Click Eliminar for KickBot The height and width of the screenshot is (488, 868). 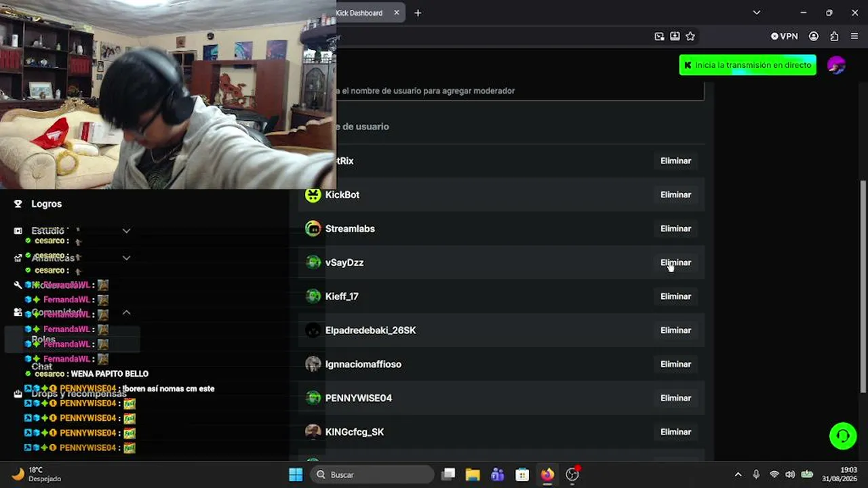(676, 195)
